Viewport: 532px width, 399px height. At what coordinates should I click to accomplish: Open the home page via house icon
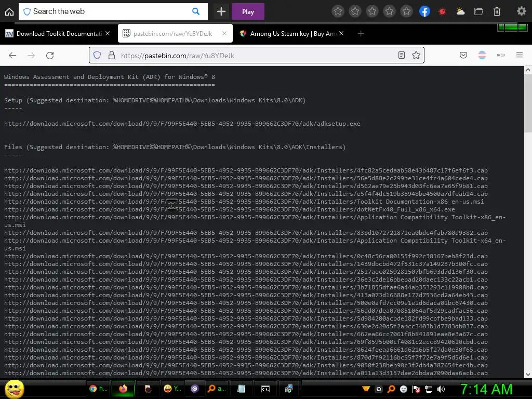point(9,11)
